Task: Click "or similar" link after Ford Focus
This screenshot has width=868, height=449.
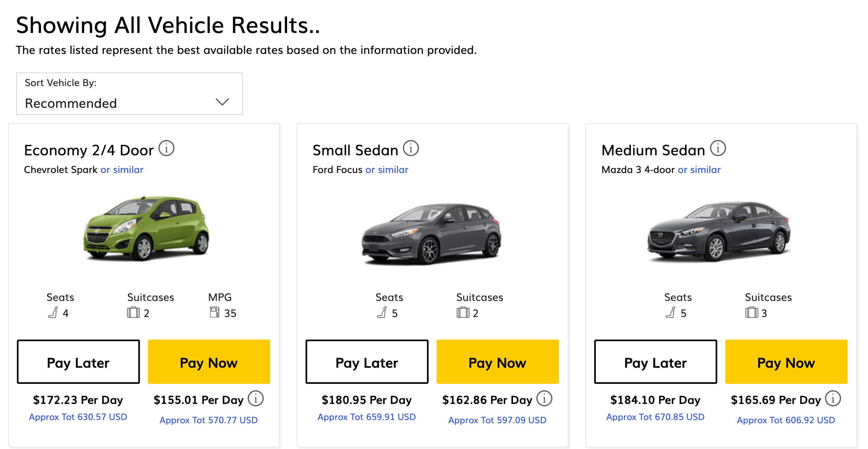Action: point(387,170)
